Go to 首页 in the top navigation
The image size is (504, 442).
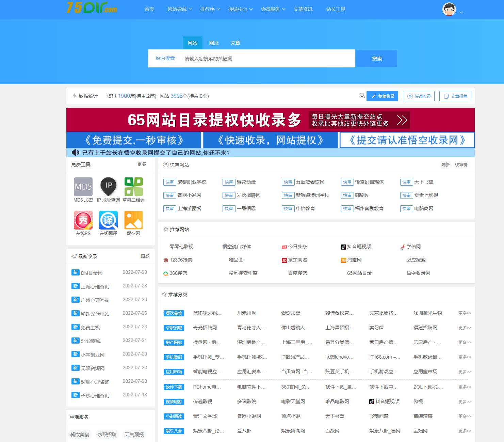coord(149,9)
